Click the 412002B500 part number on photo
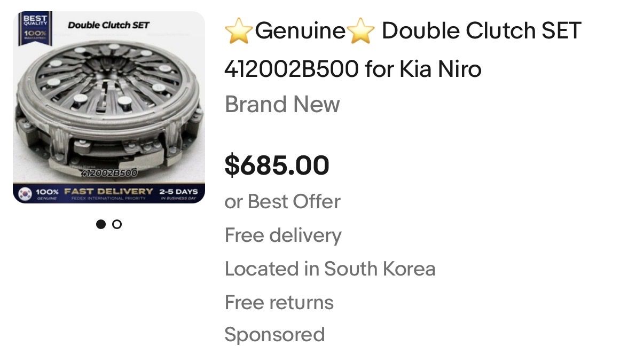The image size is (644, 354). coord(108,173)
